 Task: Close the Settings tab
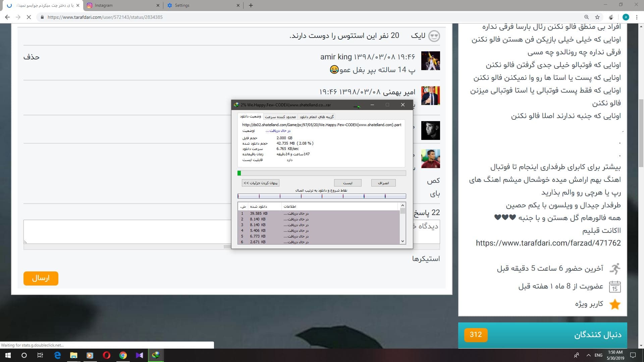(238, 5)
